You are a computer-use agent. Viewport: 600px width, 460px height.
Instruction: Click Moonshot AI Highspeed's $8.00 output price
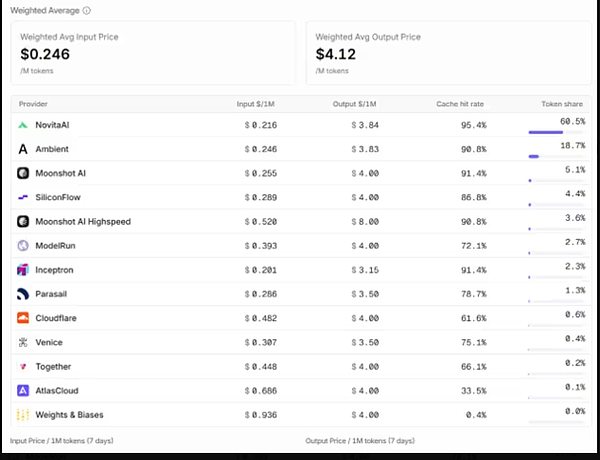point(365,221)
